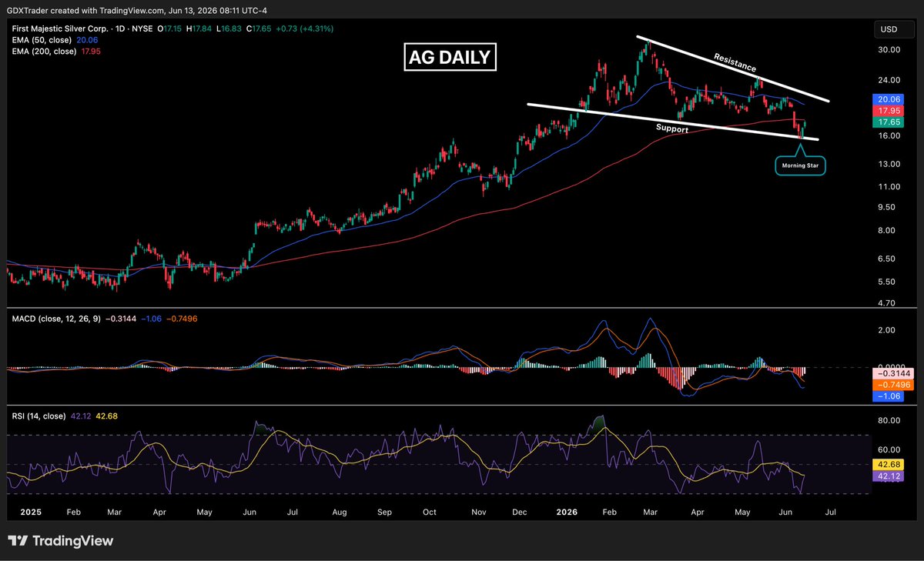Select the Support trendline label

tap(671, 128)
